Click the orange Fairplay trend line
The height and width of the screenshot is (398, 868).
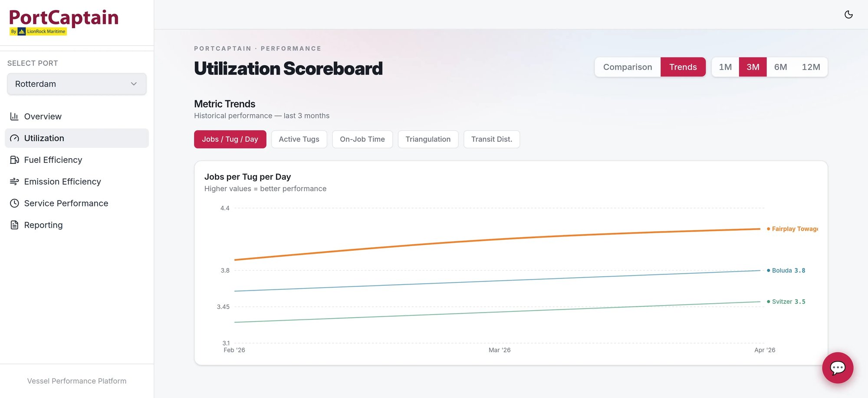pyautogui.click(x=497, y=239)
